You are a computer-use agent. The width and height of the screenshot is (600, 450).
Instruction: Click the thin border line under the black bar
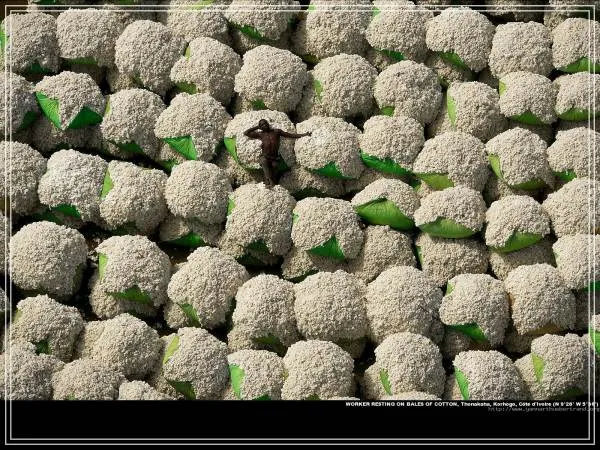coord(300,441)
